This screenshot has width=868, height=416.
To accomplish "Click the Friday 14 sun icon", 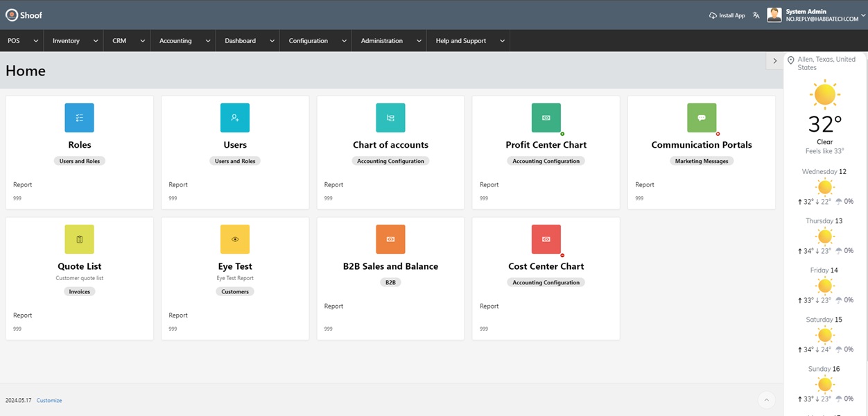I will click(825, 286).
